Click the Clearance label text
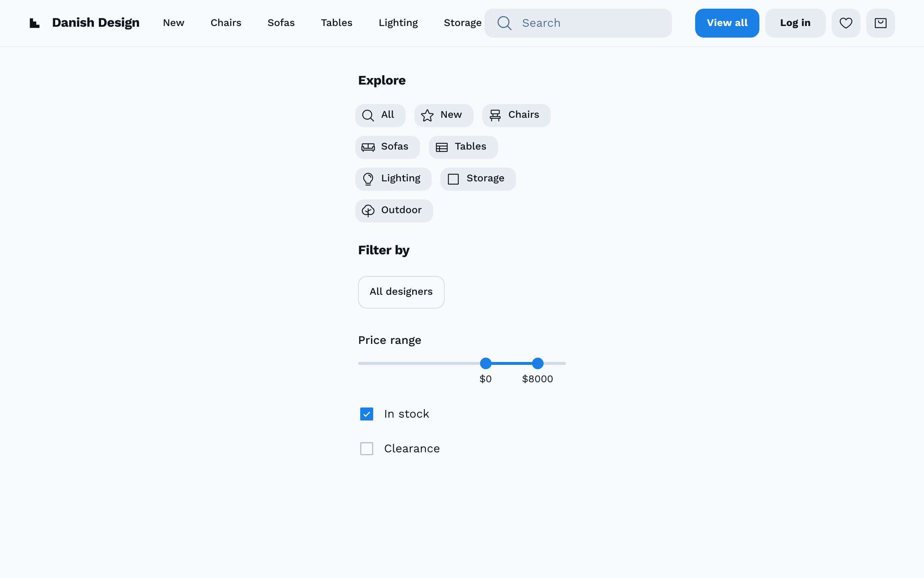The height and width of the screenshot is (578, 924). (x=411, y=448)
